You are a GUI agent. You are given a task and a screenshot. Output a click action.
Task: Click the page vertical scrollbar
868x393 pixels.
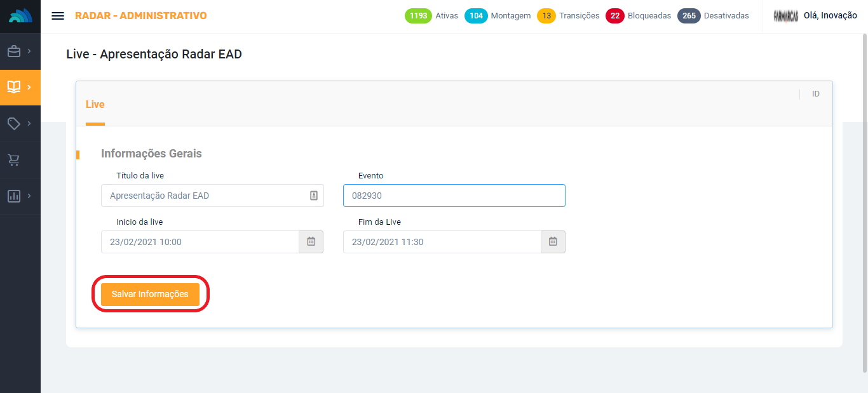point(864,203)
